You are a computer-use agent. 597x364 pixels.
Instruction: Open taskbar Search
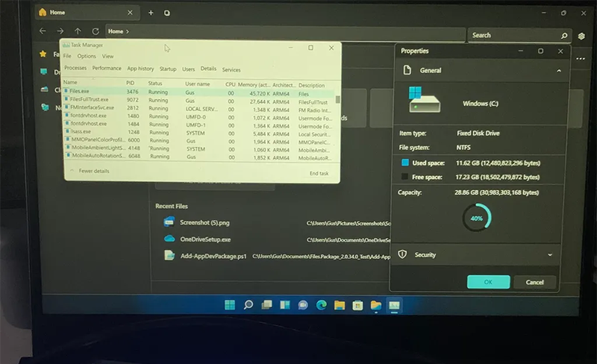click(x=249, y=305)
